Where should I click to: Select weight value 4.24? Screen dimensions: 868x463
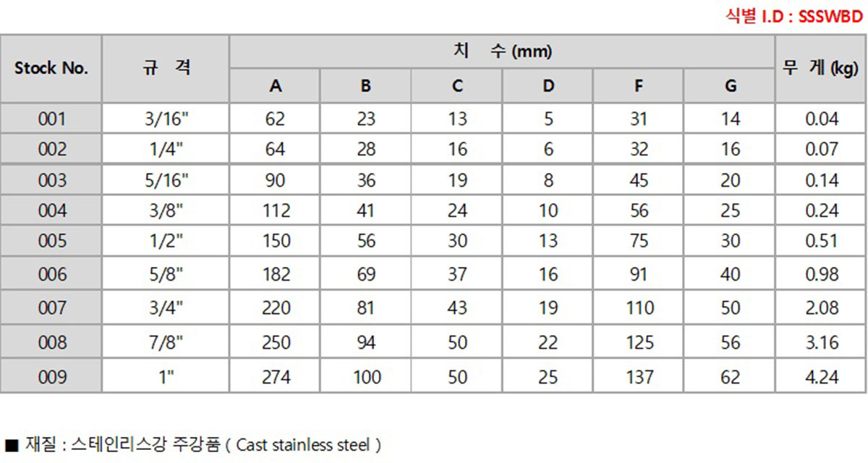pos(821,377)
